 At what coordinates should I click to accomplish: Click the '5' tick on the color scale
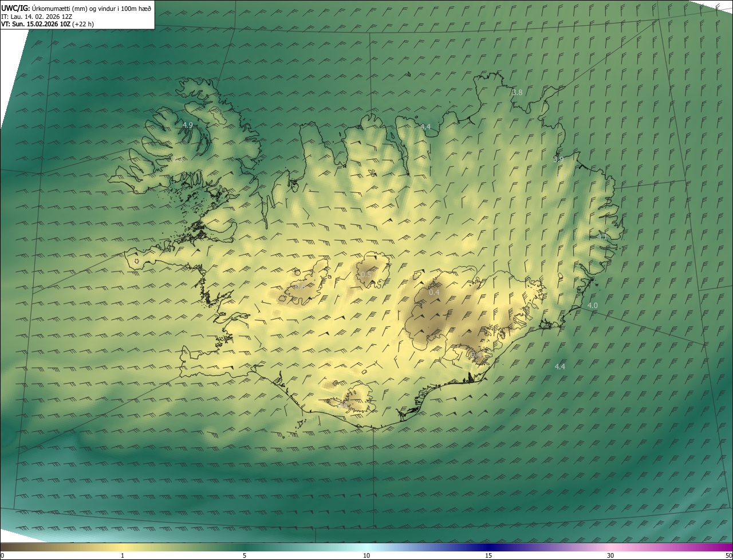pos(245,555)
